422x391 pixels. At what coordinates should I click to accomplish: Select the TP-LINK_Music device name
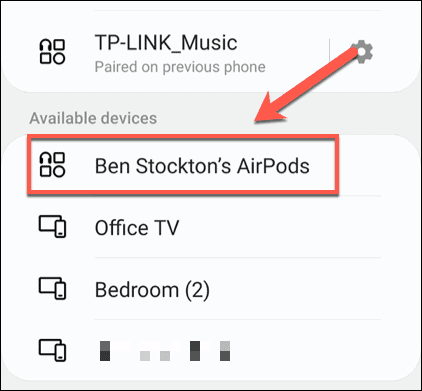click(166, 43)
